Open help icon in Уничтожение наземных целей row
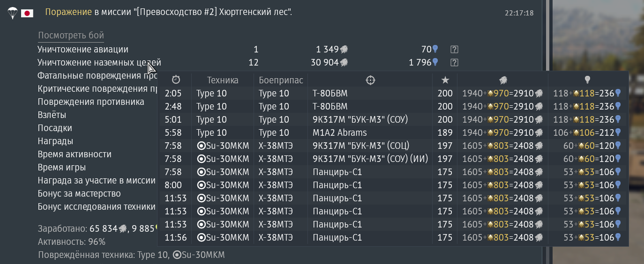The width and height of the screenshot is (644, 264). 454,62
